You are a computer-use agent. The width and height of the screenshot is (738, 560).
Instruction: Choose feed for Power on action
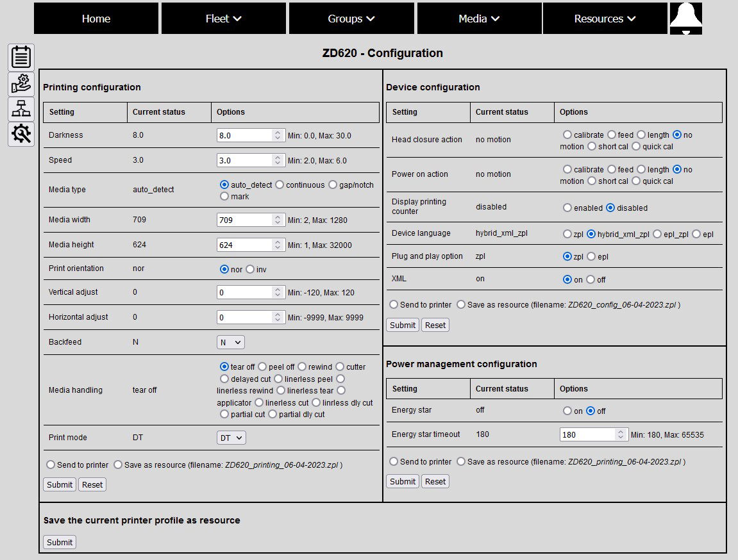612,169
